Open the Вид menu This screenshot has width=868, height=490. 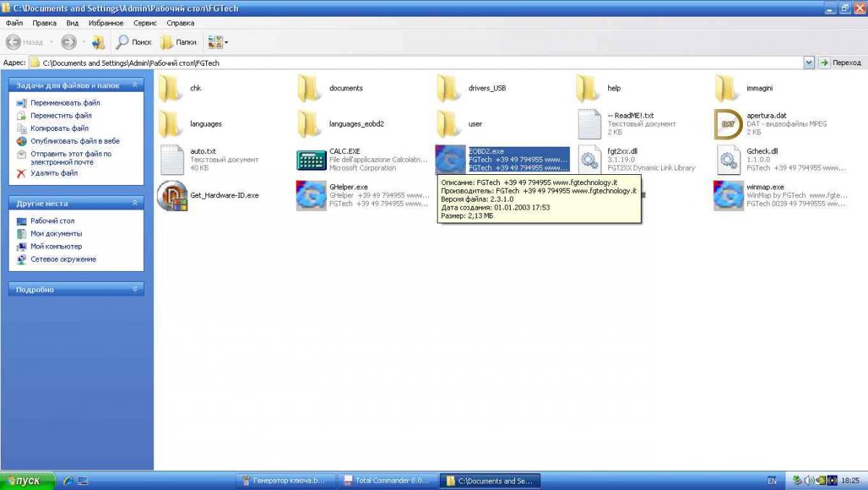[x=72, y=23]
